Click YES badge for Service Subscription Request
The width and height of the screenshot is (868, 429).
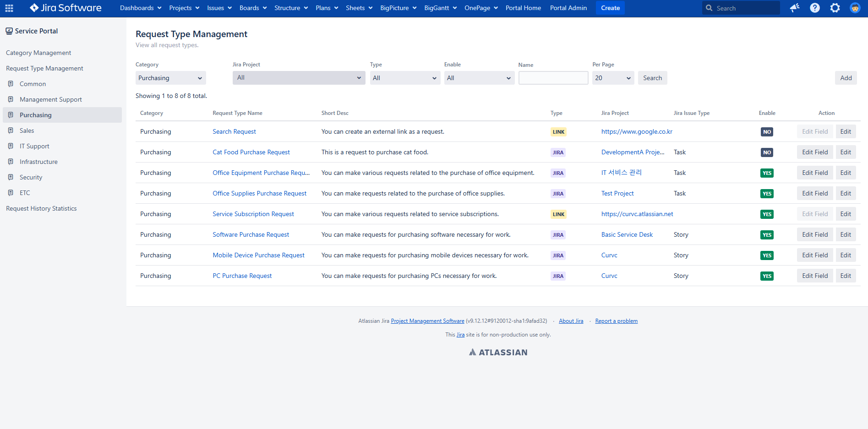coord(767,214)
